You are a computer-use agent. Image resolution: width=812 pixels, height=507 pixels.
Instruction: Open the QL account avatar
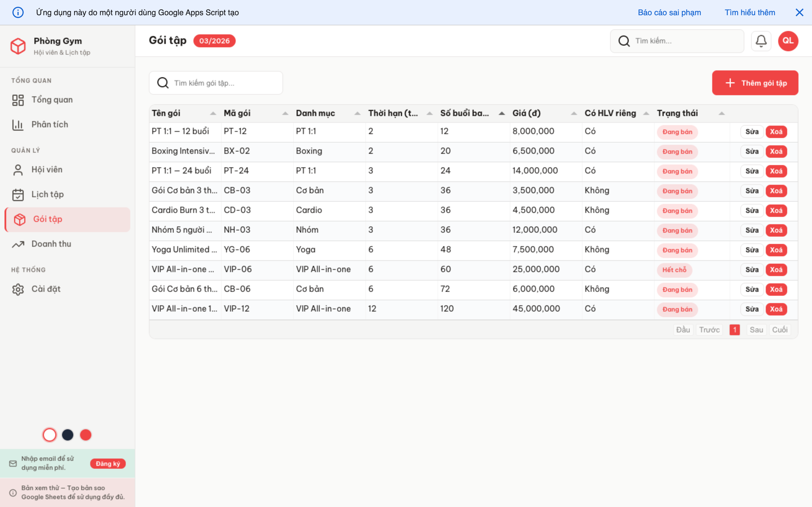pos(788,41)
